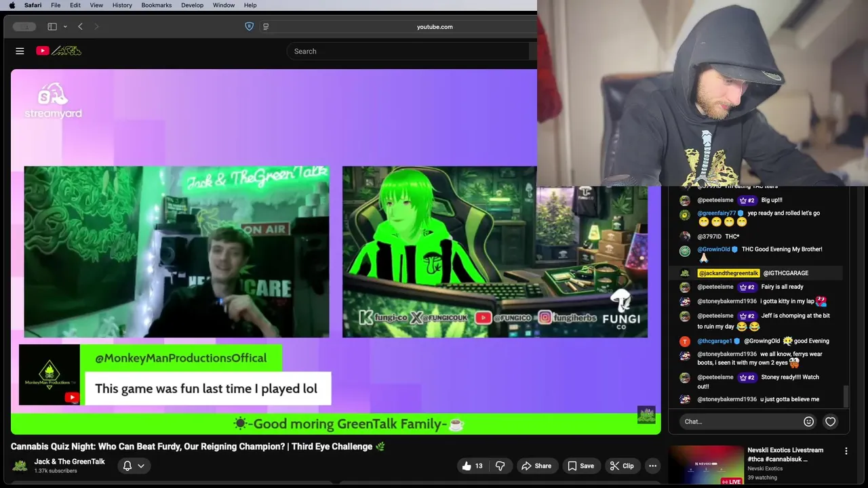Click the youtube.com address bar
Viewport: 868px width, 488px height.
(435, 26)
